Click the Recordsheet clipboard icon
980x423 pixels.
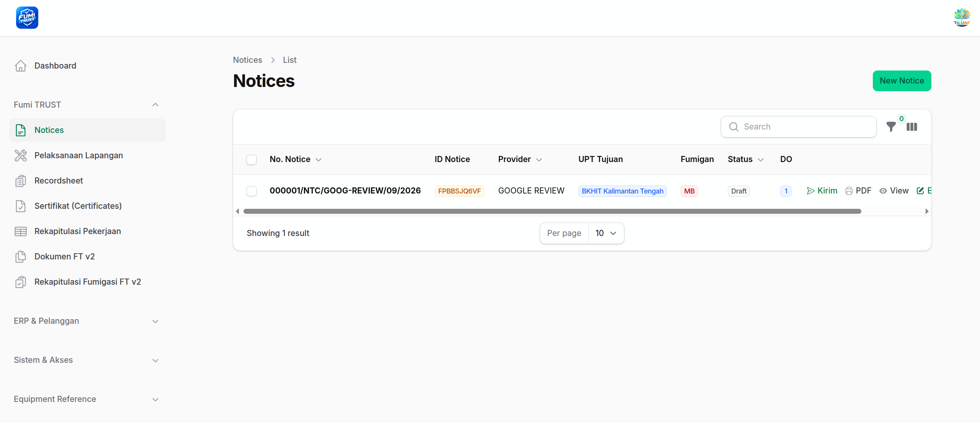click(x=21, y=181)
